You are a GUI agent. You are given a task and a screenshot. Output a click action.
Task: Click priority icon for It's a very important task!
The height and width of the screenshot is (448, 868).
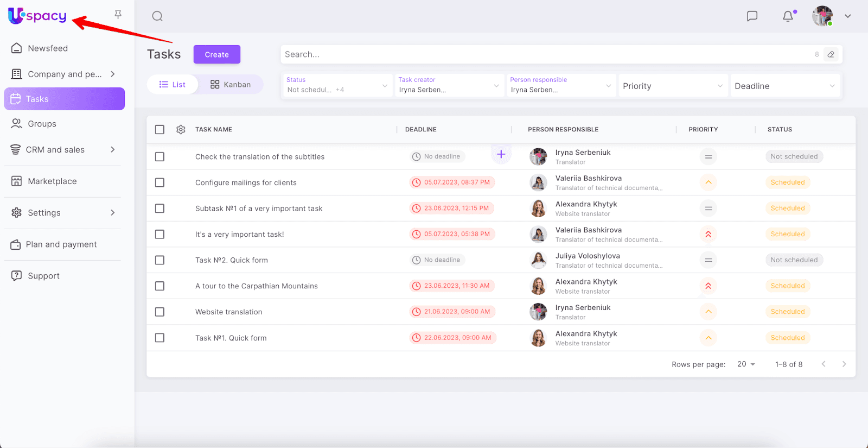[709, 234]
